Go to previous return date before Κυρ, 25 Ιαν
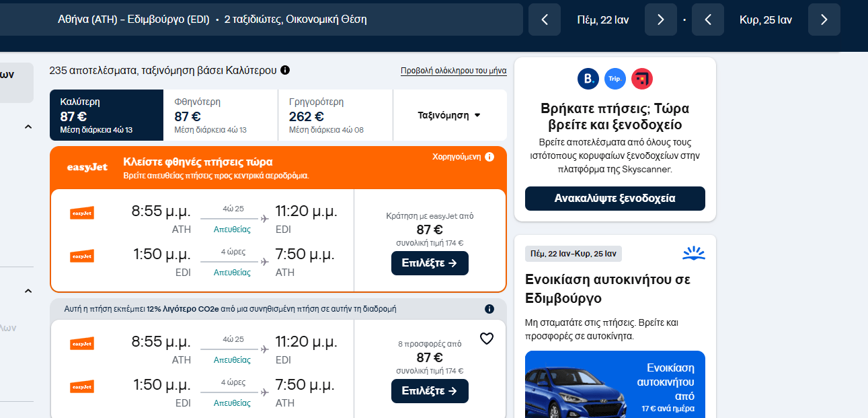The image size is (868, 418). [708, 20]
